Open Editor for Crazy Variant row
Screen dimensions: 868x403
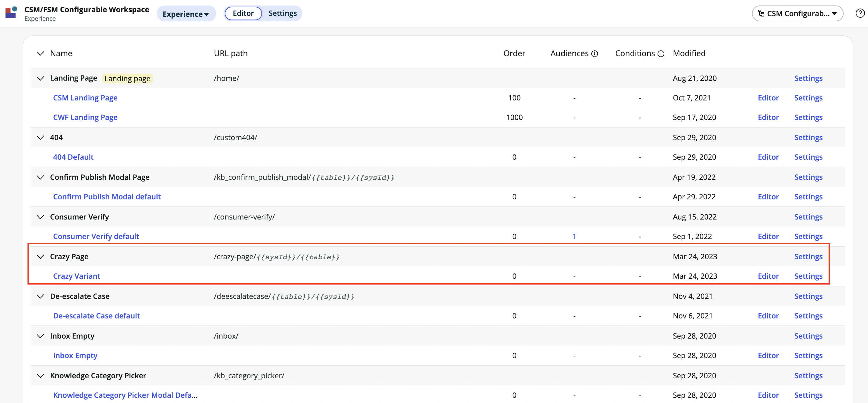(x=768, y=276)
